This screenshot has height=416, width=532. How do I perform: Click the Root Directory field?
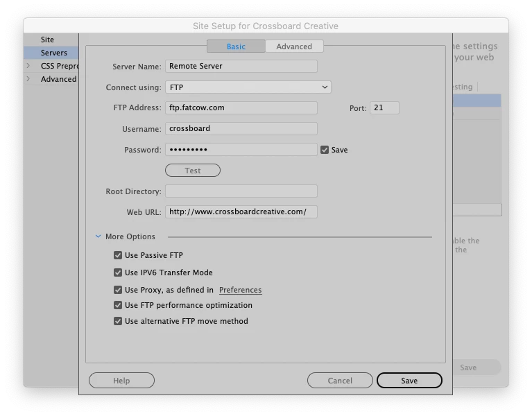(241, 191)
